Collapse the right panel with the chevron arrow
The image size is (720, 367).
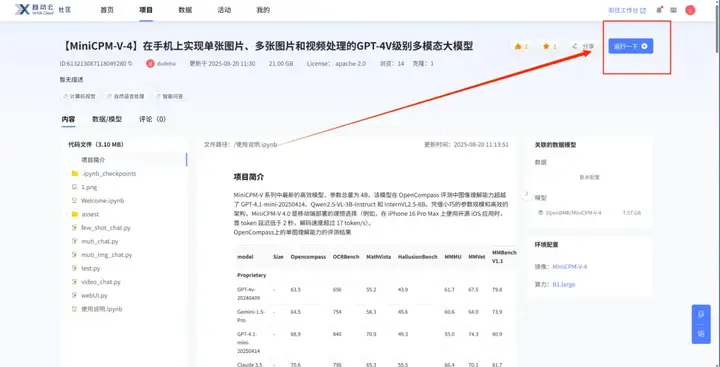[526, 194]
